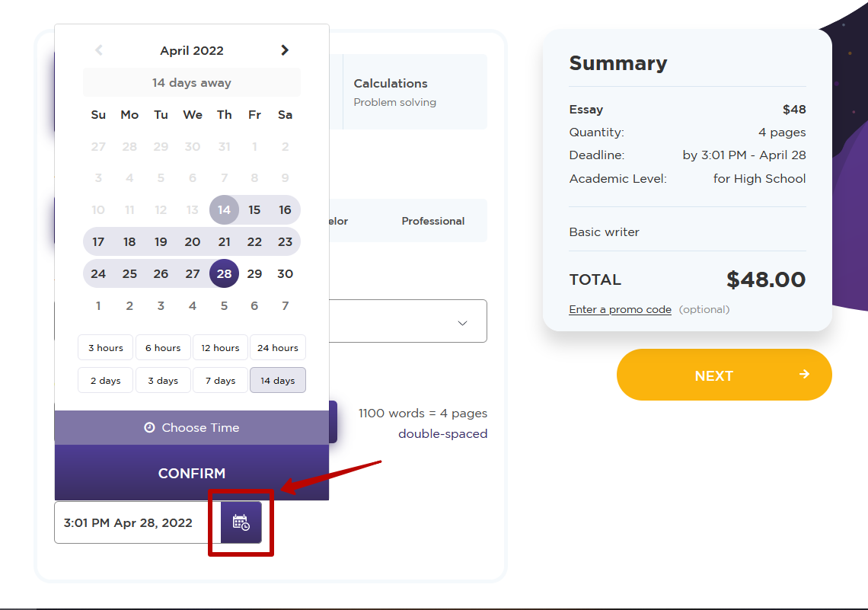The width and height of the screenshot is (868, 610).
Task: Pick April 29 in the calendar
Action: (x=254, y=274)
